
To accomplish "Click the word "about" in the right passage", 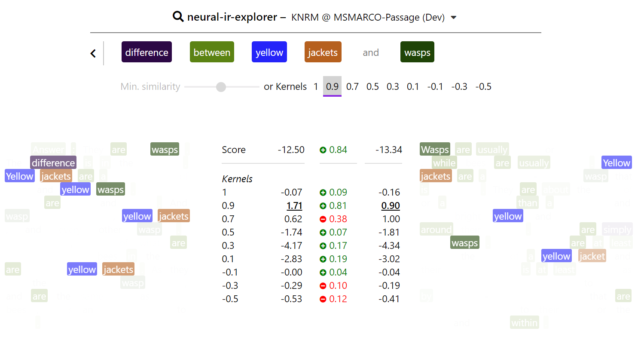I will click(555, 190).
